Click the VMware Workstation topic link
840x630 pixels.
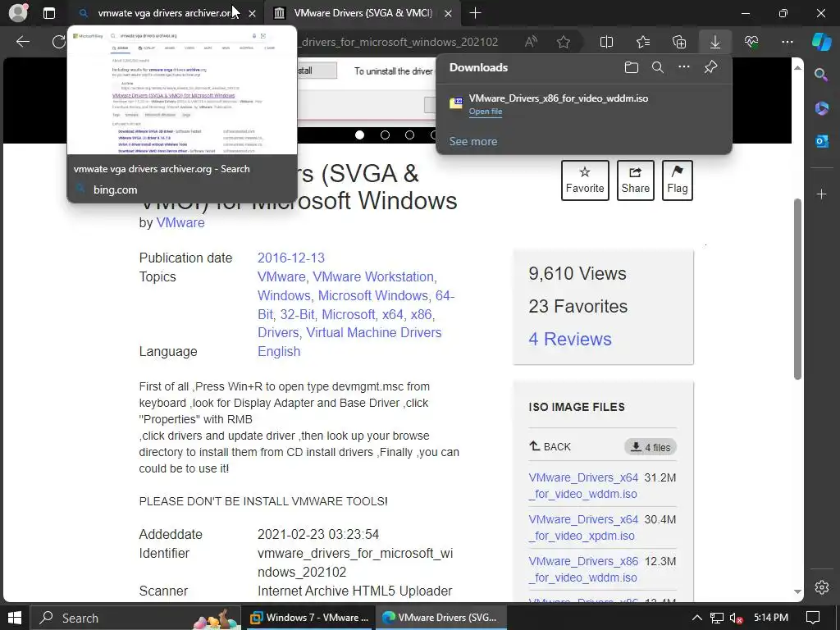click(x=373, y=277)
